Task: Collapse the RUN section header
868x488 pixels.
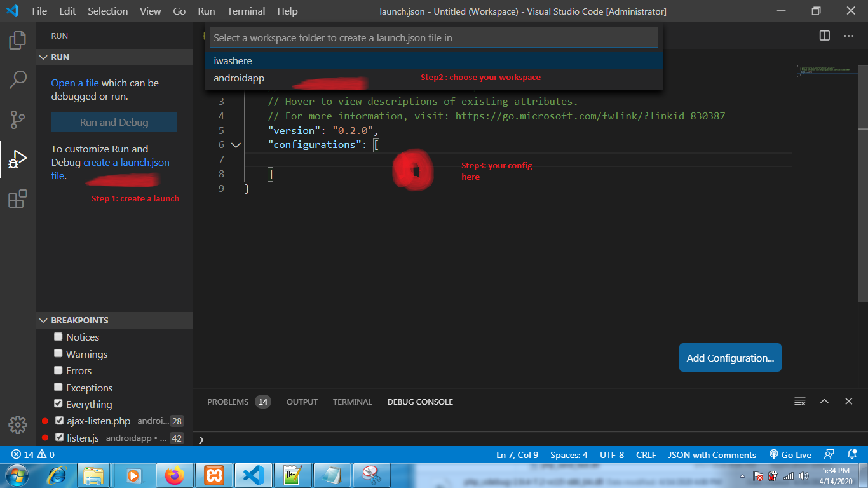Action: click(x=114, y=57)
